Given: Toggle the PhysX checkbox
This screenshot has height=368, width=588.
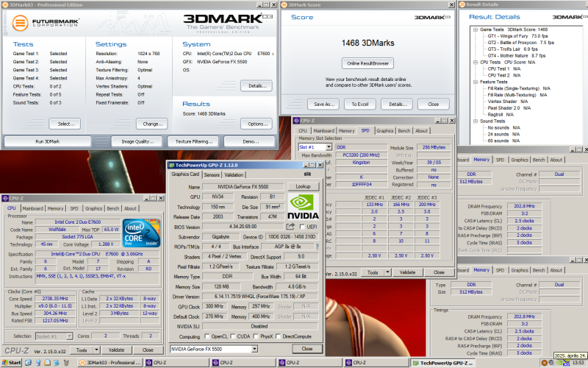Looking at the screenshot, I should 256,336.
